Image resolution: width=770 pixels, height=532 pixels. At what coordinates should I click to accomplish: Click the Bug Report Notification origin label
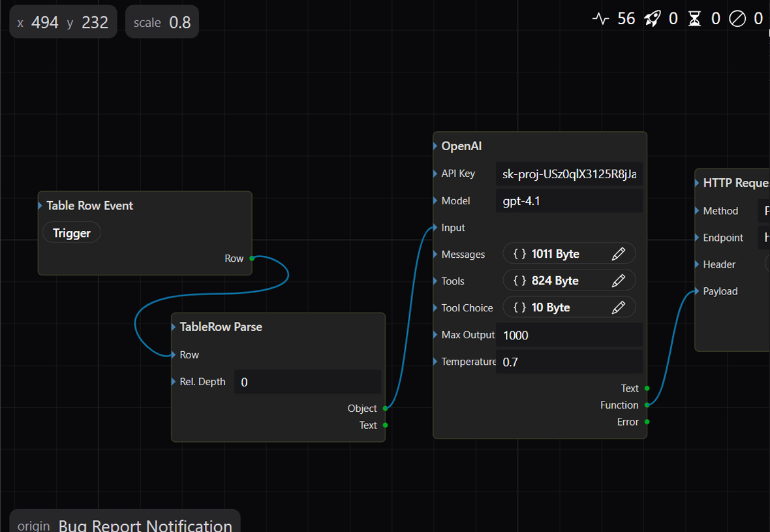pos(146,526)
